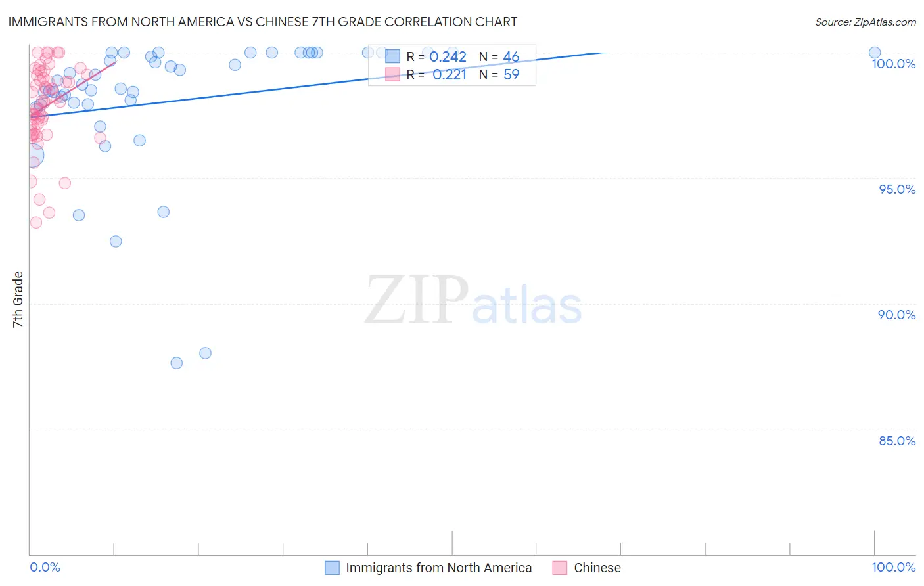Click the pink swatch beside R = 0.221

(x=392, y=74)
